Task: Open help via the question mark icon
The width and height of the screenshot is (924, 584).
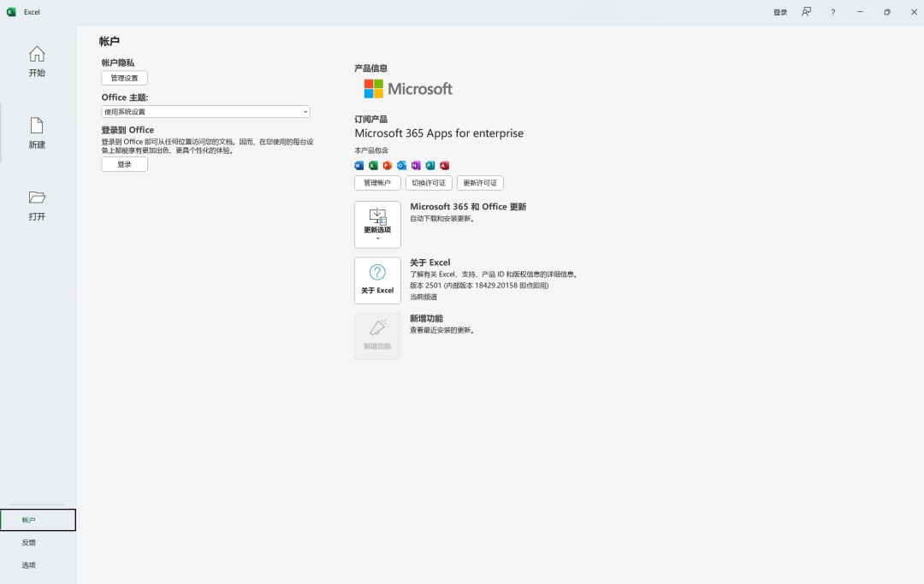Action: click(832, 12)
